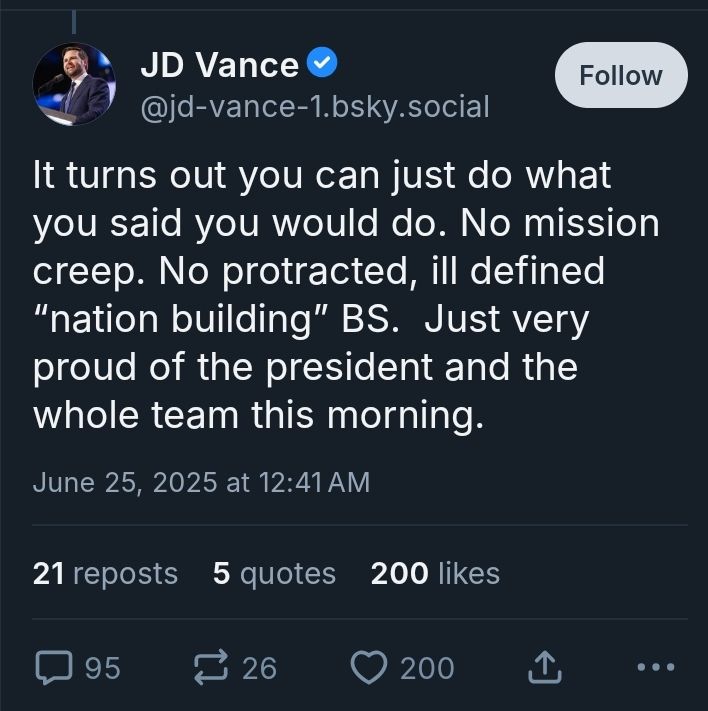Click the 26 count beside repost arrows
This screenshot has height=711, width=708.
[259, 668]
